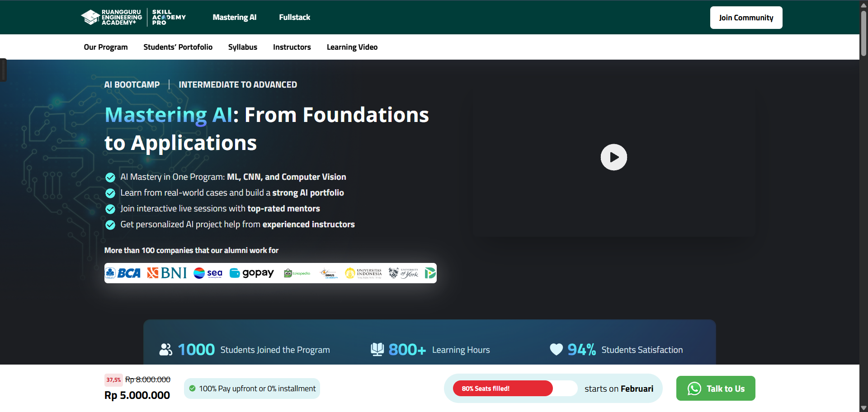Jump to Students' Portofolio section
Screen dimensions: 868x412
tap(178, 47)
